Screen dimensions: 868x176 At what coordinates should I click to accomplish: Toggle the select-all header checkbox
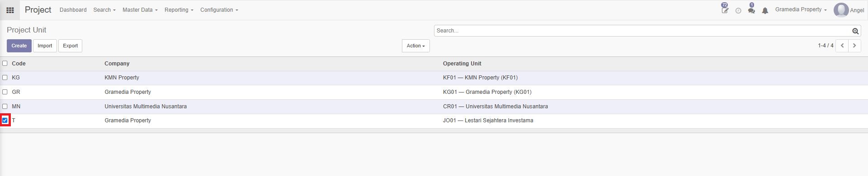[x=5, y=63]
